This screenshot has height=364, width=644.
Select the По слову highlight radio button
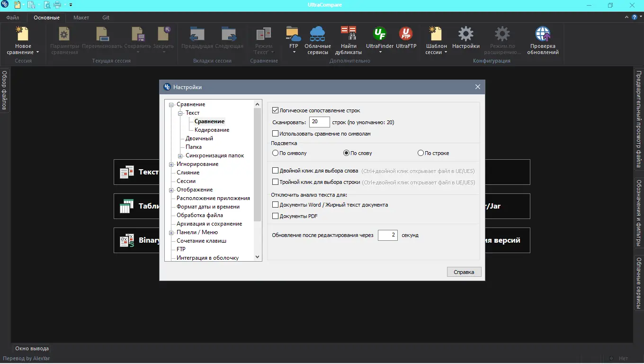[346, 153]
